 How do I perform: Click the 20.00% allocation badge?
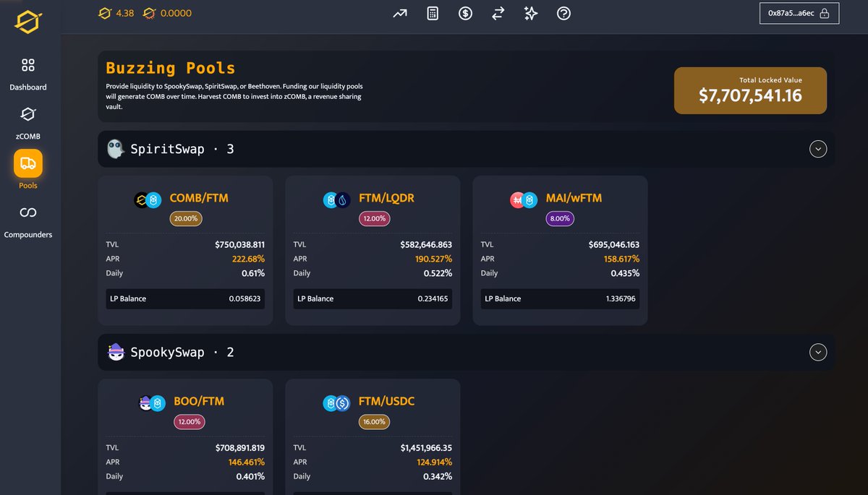[x=185, y=218]
